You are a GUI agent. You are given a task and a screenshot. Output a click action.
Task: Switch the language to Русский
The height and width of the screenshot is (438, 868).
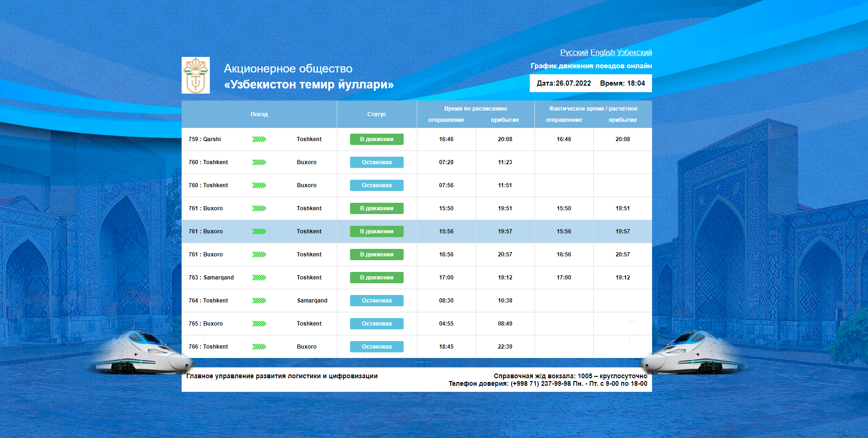574,53
